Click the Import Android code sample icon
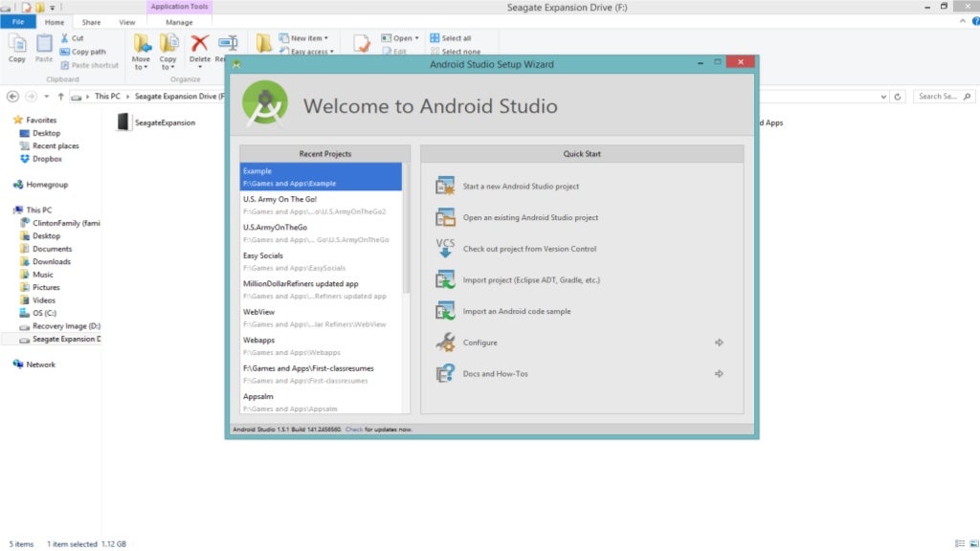 [445, 311]
